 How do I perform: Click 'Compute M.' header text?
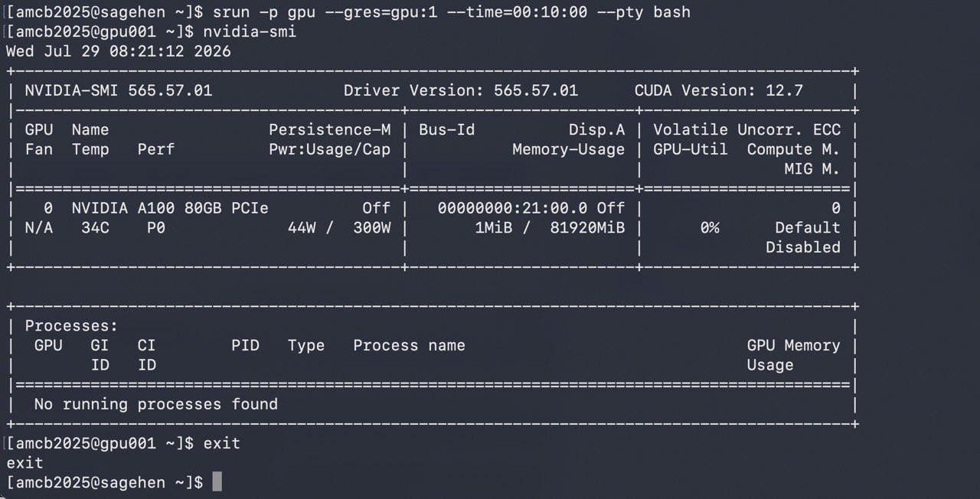[x=794, y=150]
